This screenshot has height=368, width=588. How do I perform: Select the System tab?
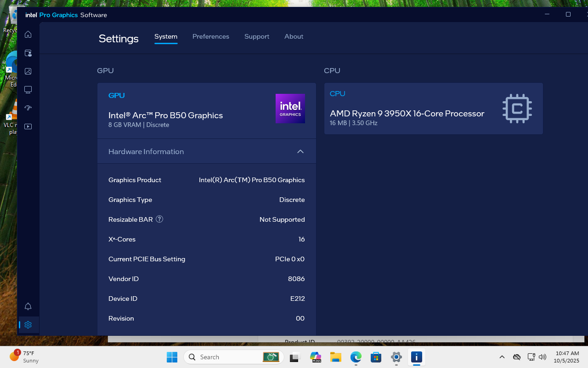166,37
